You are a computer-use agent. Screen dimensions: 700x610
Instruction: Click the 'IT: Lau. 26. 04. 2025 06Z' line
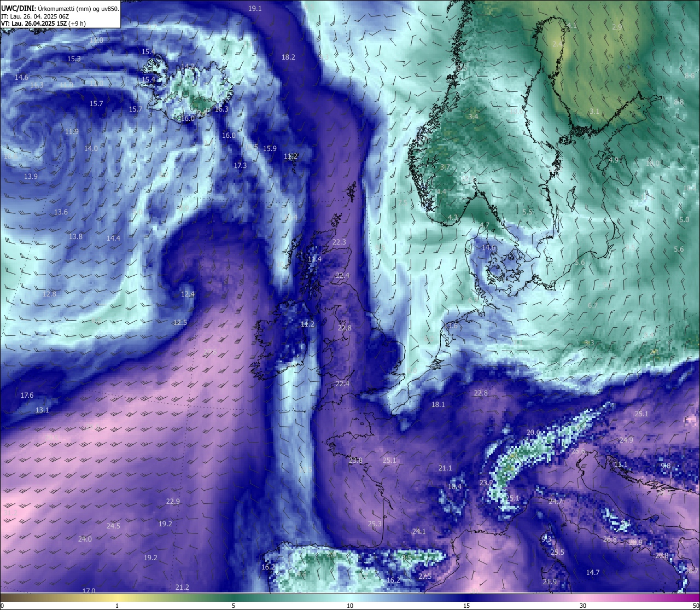coord(35,16)
